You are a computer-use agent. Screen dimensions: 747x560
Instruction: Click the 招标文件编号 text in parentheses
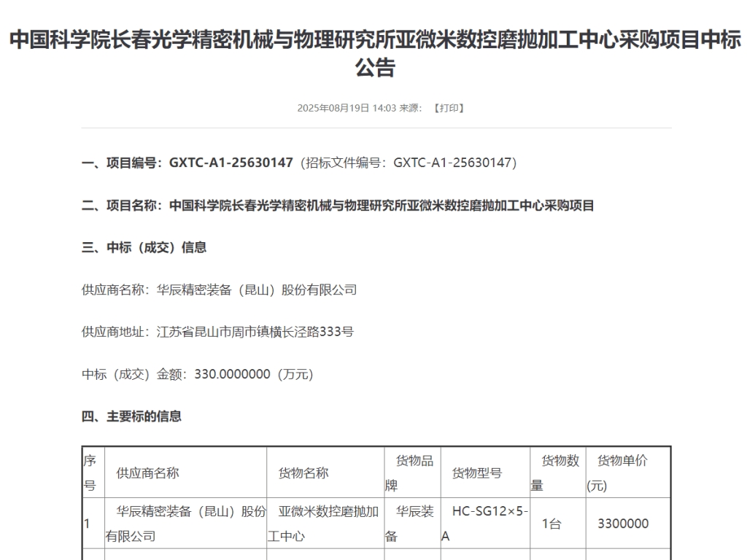pyautogui.click(x=409, y=163)
